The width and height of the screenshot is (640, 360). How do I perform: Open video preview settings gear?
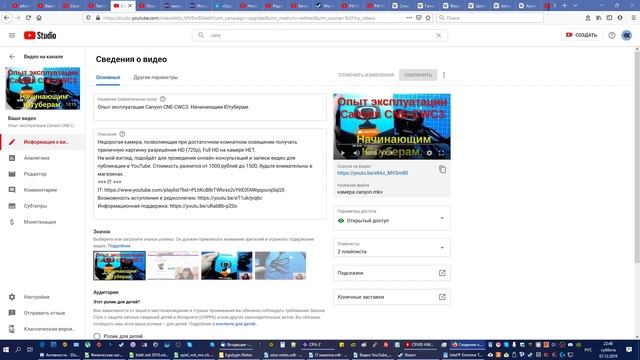(x=429, y=153)
